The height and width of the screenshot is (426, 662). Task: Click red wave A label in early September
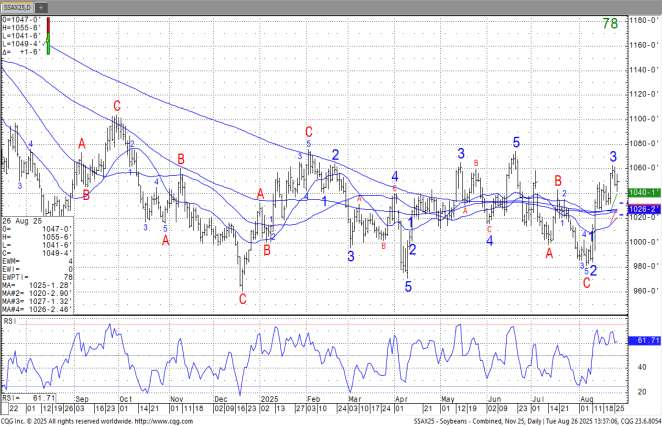(82, 143)
